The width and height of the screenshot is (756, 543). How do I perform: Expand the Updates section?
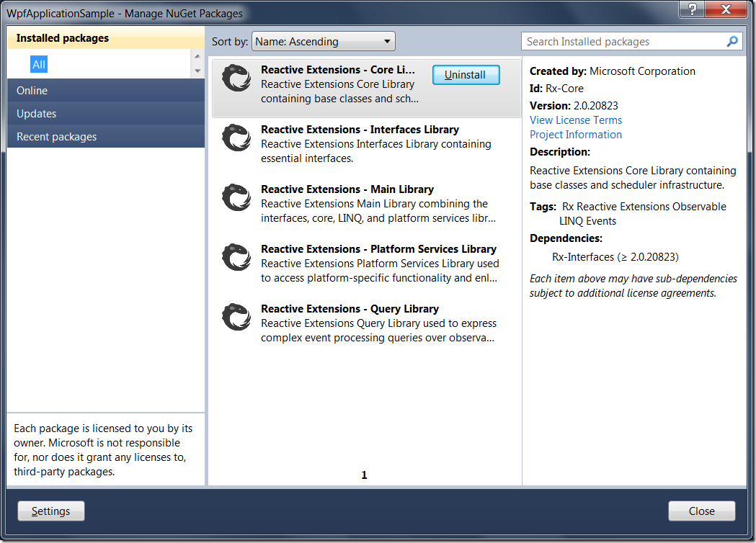106,114
